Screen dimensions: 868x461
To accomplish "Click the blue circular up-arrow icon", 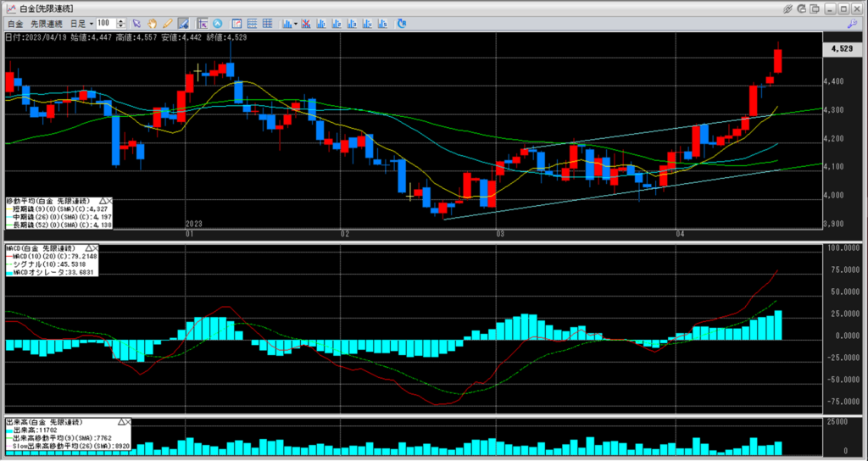I will pos(218,24).
